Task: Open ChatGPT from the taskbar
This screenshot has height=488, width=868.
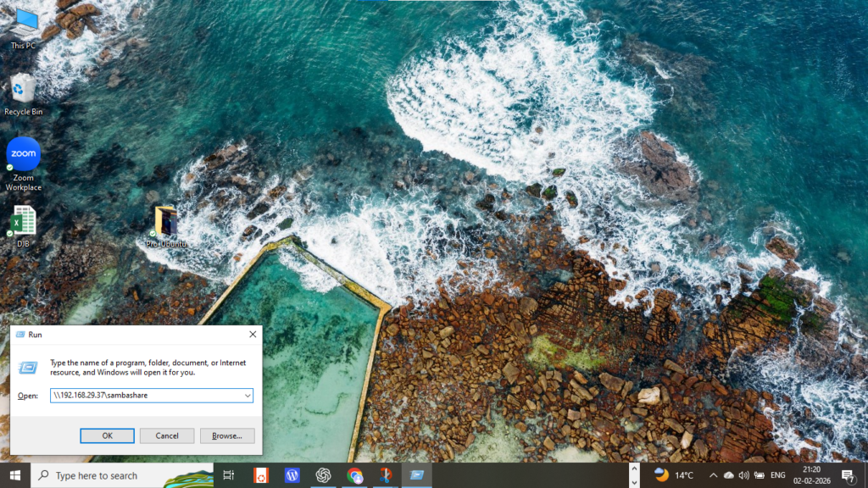Action: tap(323, 475)
